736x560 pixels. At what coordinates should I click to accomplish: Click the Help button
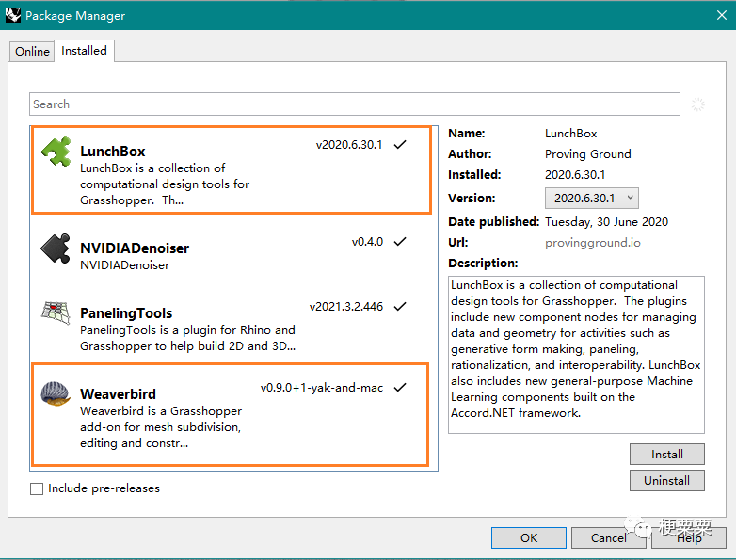pyautogui.click(x=689, y=538)
